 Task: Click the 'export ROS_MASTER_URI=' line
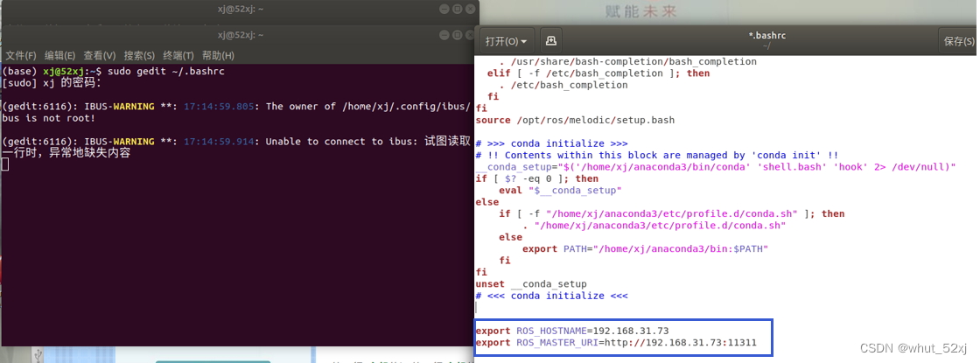click(x=616, y=342)
